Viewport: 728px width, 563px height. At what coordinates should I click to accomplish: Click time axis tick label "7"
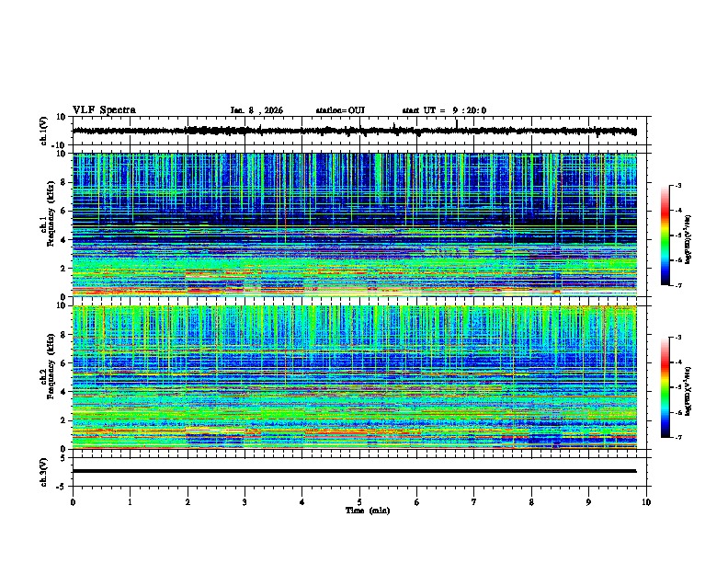pos(474,502)
